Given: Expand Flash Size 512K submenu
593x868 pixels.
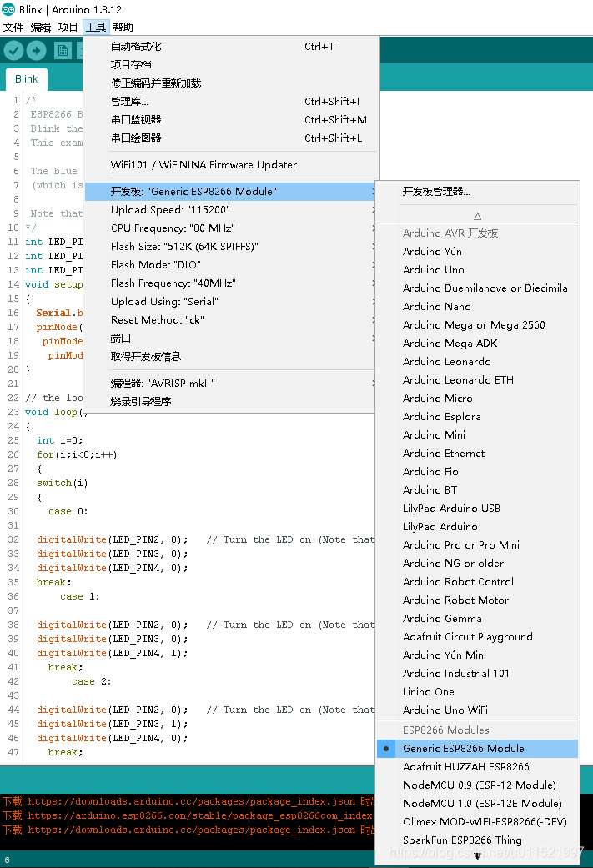Looking at the screenshot, I should point(231,246).
